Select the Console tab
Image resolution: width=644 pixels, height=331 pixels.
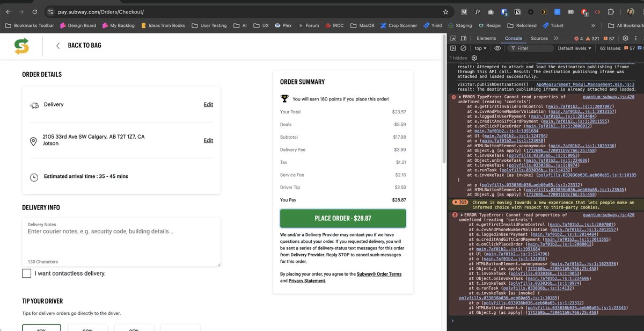(513, 38)
